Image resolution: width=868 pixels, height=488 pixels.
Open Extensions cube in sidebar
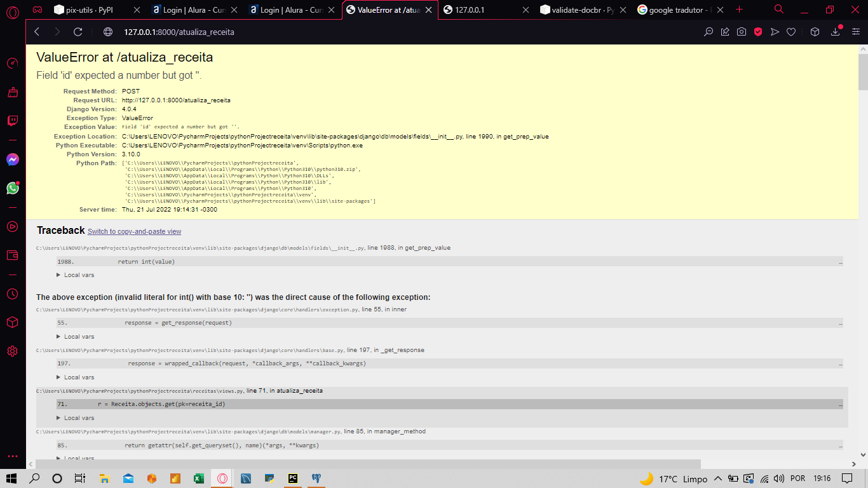pos(12,322)
